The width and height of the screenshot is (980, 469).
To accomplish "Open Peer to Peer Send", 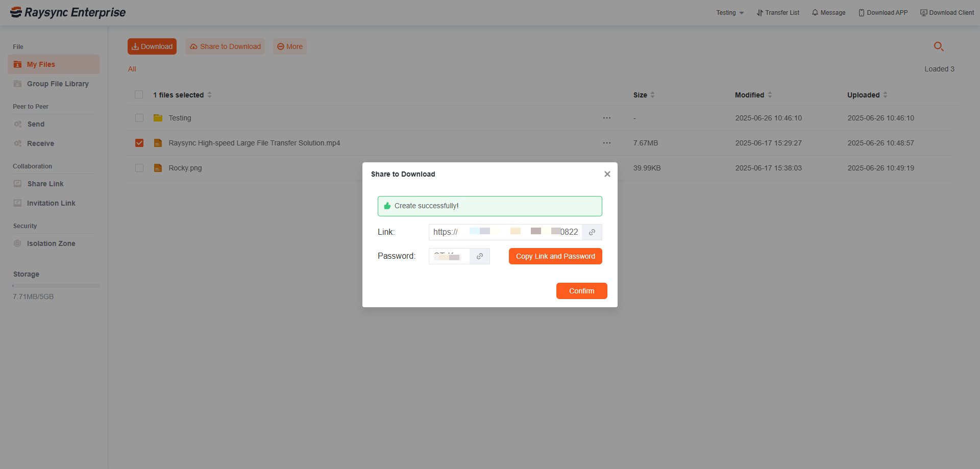I will pos(54,124).
